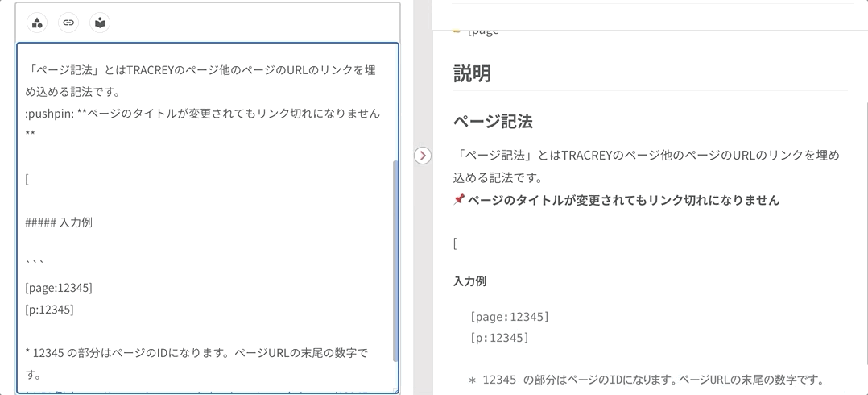Click the bold preview text "ページのタイトルが変更されても"

(557, 200)
